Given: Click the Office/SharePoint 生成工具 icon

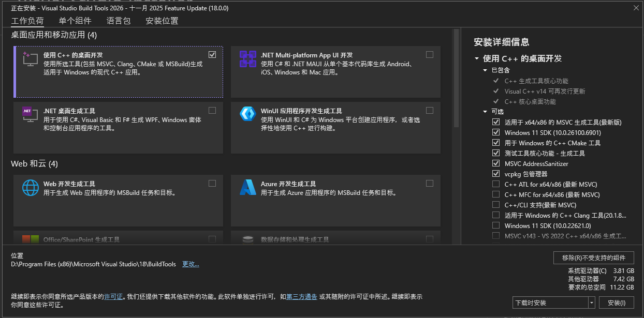Looking at the screenshot, I should [x=31, y=239].
